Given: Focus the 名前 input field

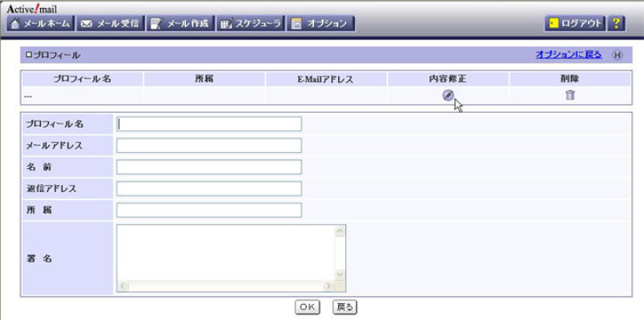Looking at the screenshot, I should 208,167.
